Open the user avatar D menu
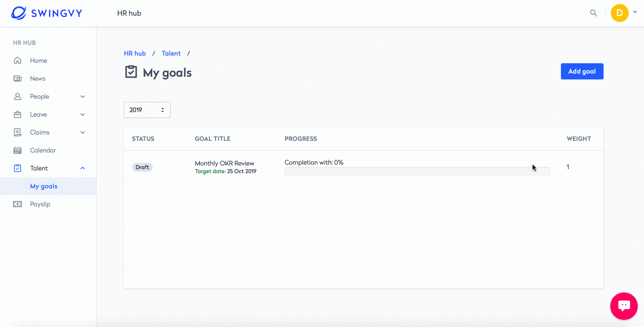 point(620,13)
